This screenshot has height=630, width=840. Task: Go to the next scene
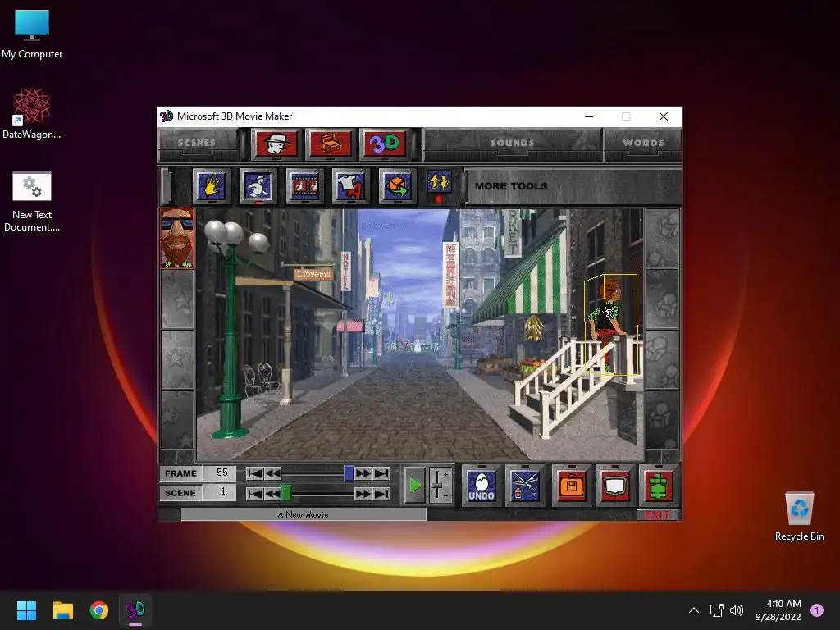click(363, 493)
